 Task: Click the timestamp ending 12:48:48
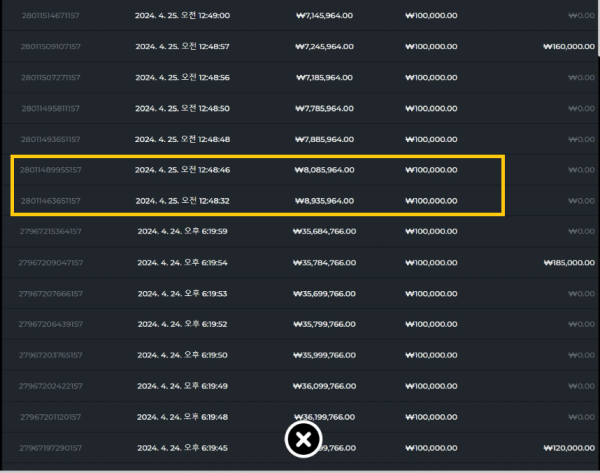pyautogui.click(x=183, y=139)
